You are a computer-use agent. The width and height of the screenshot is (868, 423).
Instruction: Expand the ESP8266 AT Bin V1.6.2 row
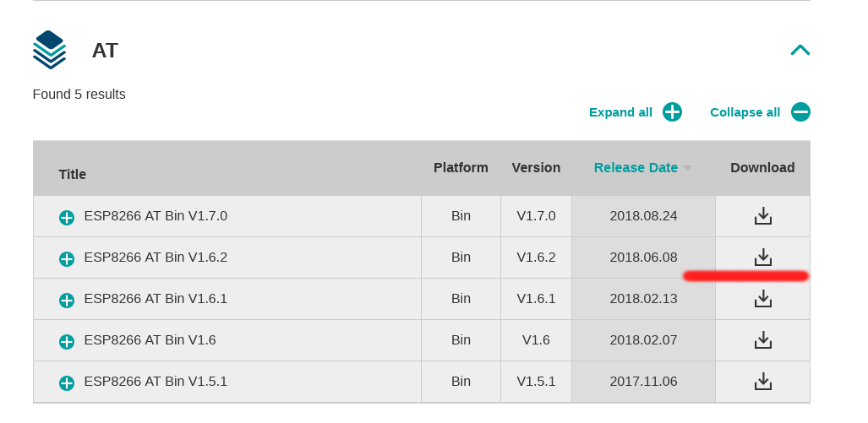(x=67, y=258)
